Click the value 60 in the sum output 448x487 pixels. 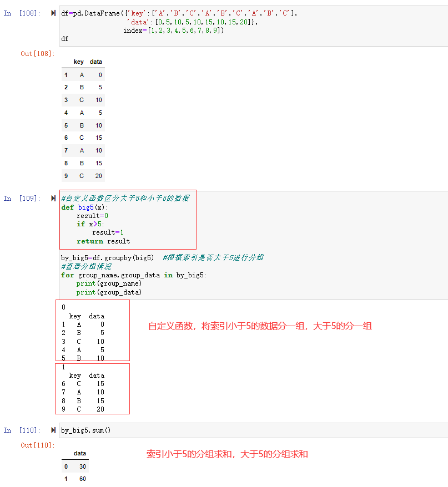[x=83, y=479]
